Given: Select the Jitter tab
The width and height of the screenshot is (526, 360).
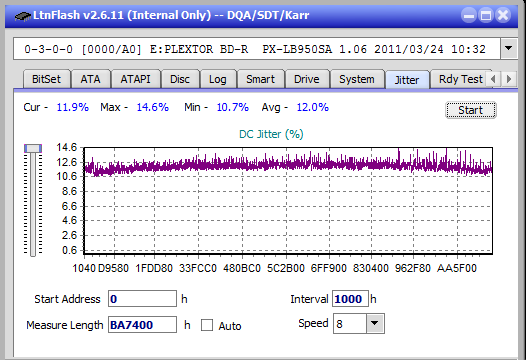Looking at the screenshot, I should point(407,80).
